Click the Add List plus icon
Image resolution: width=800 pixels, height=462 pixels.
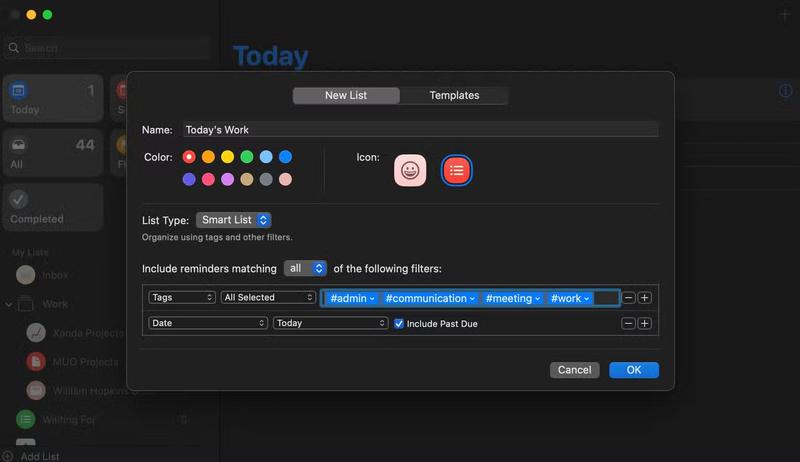tap(7, 456)
